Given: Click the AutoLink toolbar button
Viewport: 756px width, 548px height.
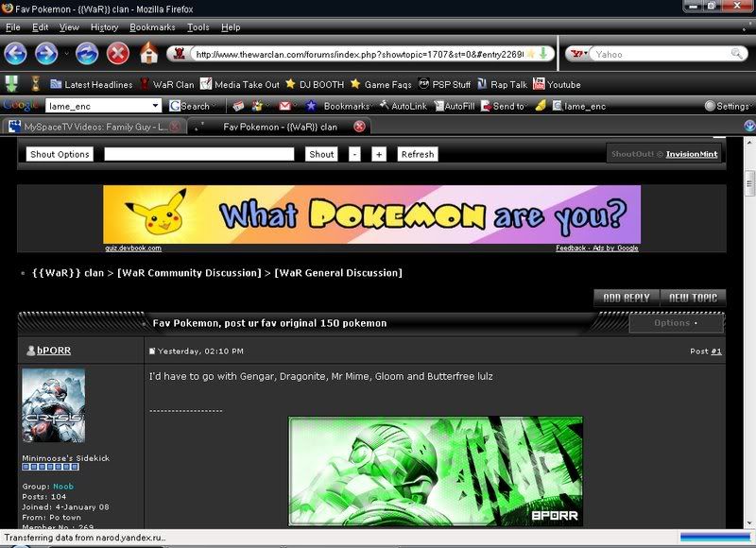Looking at the screenshot, I should (x=404, y=106).
